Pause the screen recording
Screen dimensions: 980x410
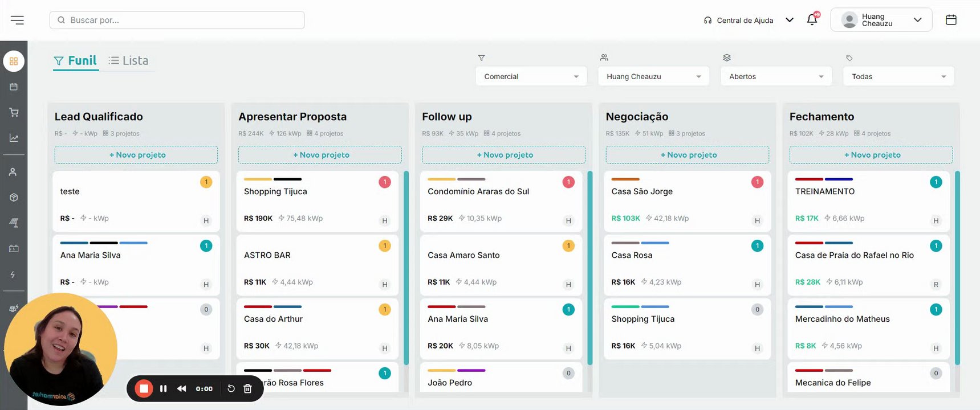pyautogui.click(x=164, y=388)
